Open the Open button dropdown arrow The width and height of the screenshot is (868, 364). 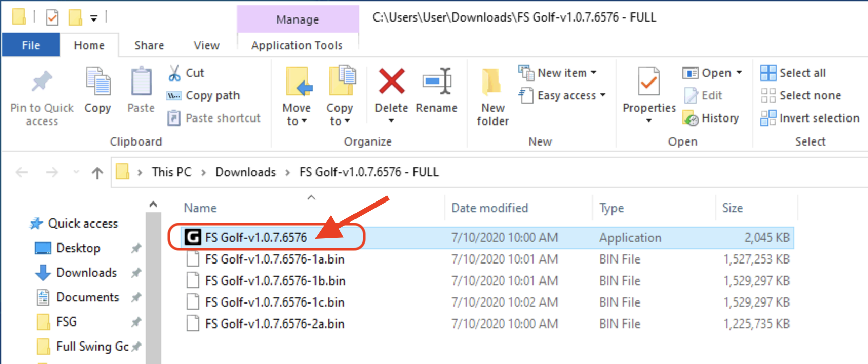click(739, 73)
